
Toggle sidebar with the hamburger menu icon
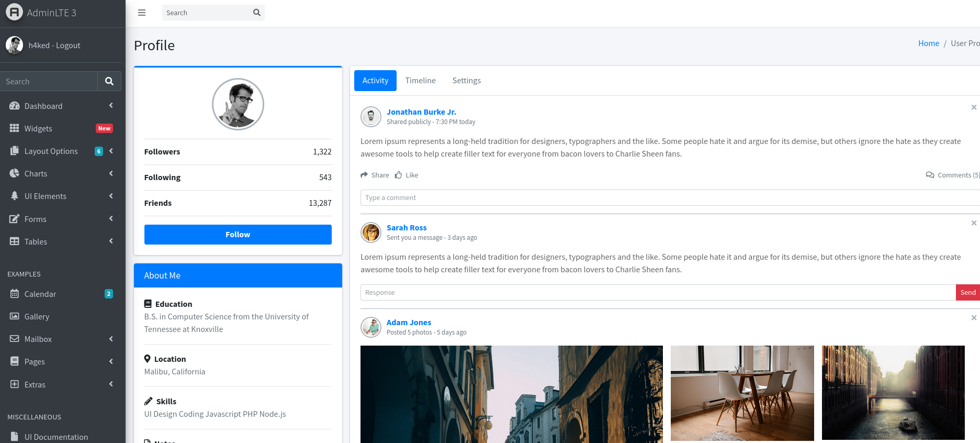pos(141,13)
